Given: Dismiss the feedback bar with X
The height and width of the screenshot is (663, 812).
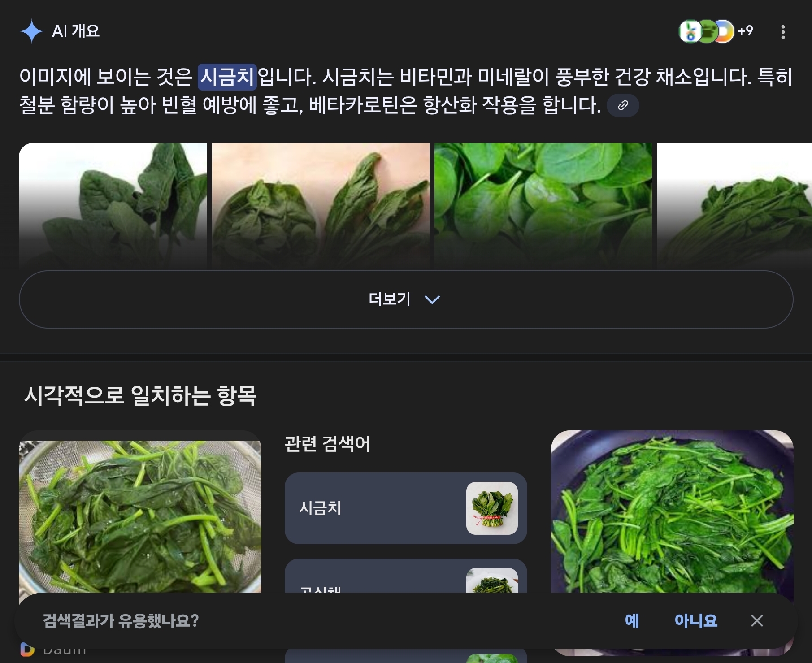Looking at the screenshot, I should tap(757, 620).
